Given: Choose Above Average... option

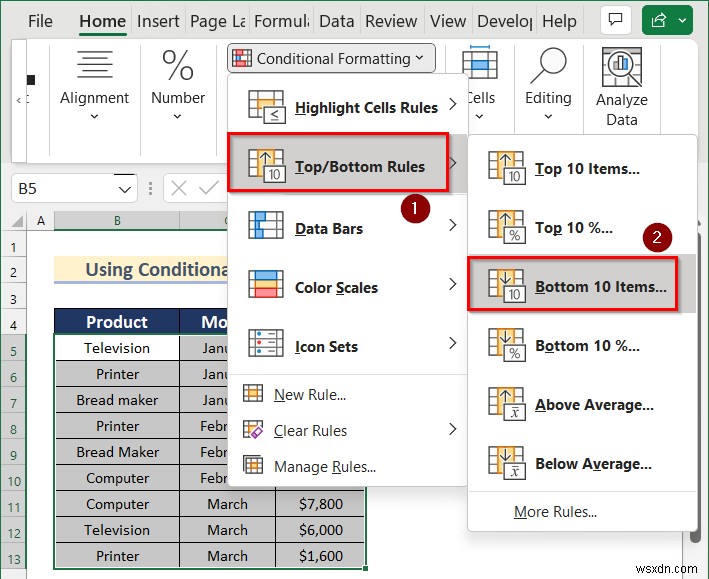Looking at the screenshot, I should [x=582, y=404].
